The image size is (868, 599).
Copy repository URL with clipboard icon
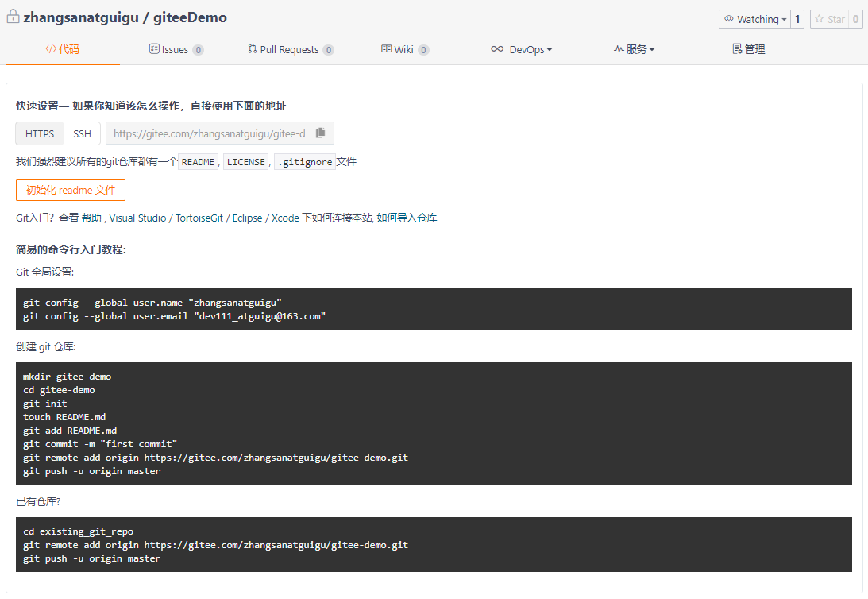321,133
